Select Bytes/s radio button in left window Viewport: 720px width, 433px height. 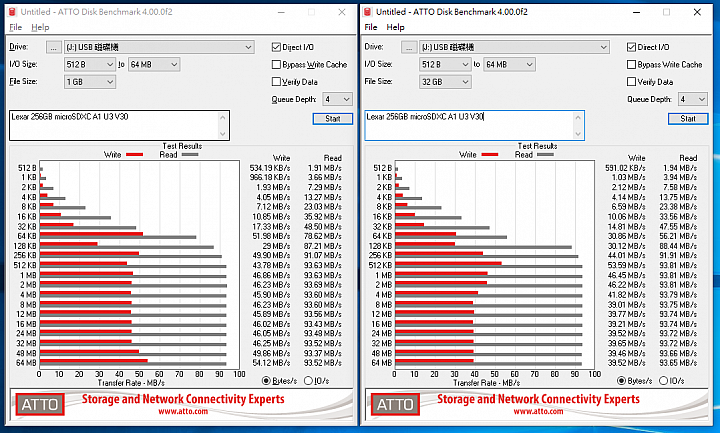pos(266,381)
